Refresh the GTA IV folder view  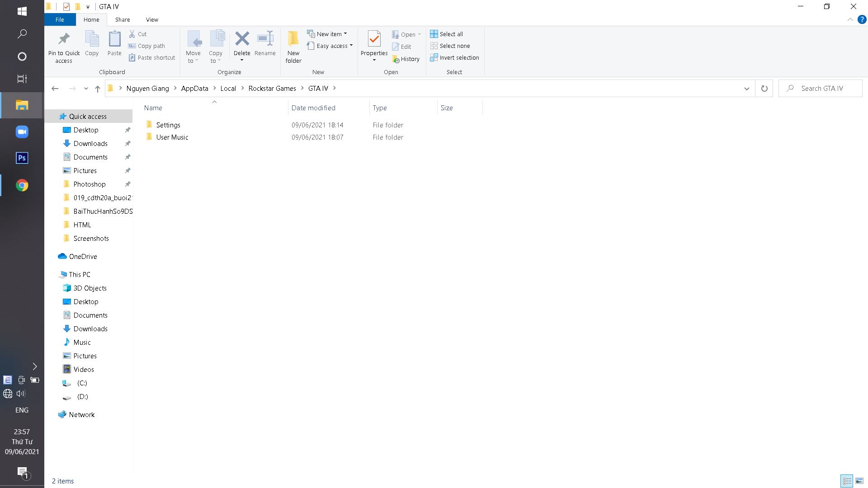(764, 89)
